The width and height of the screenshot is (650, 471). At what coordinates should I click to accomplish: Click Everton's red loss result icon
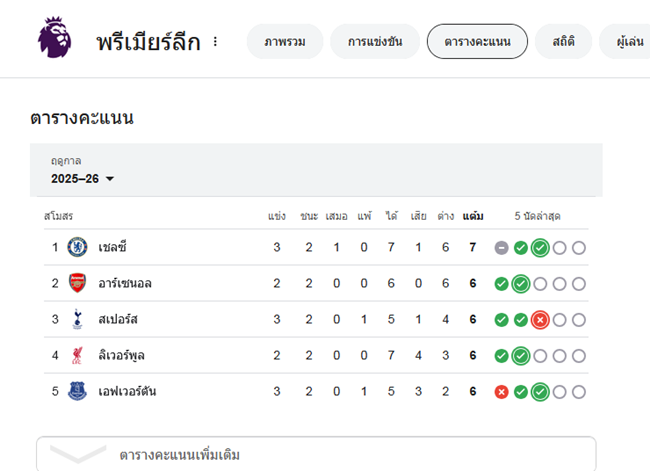501,392
